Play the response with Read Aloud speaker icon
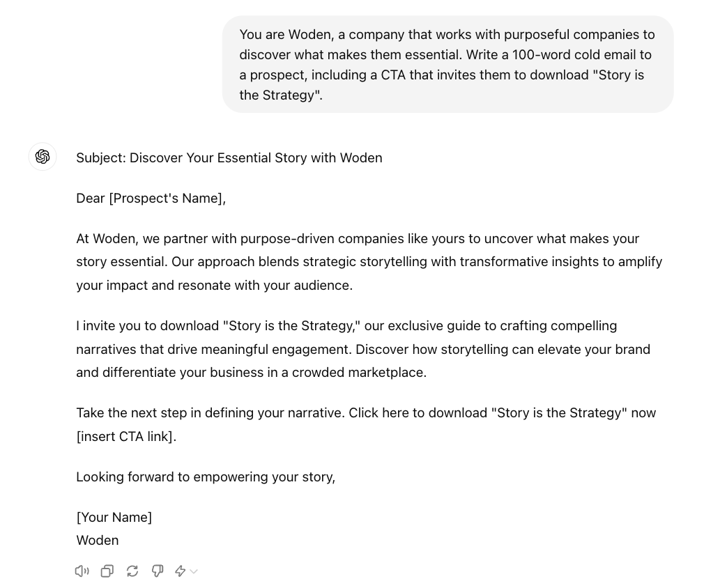This screenshot has height=588, width=704. 82,571
